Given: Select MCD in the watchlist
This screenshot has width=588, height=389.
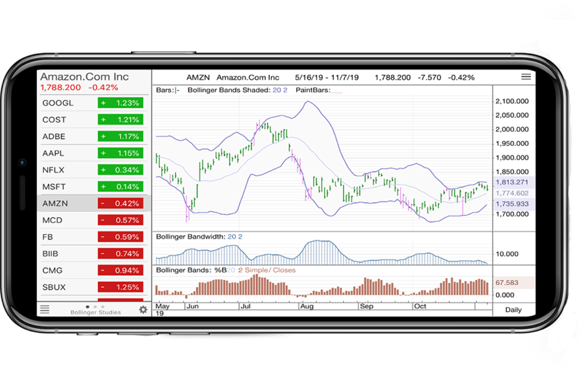Looking at the screenshot, I should click(x=52, y=220).
